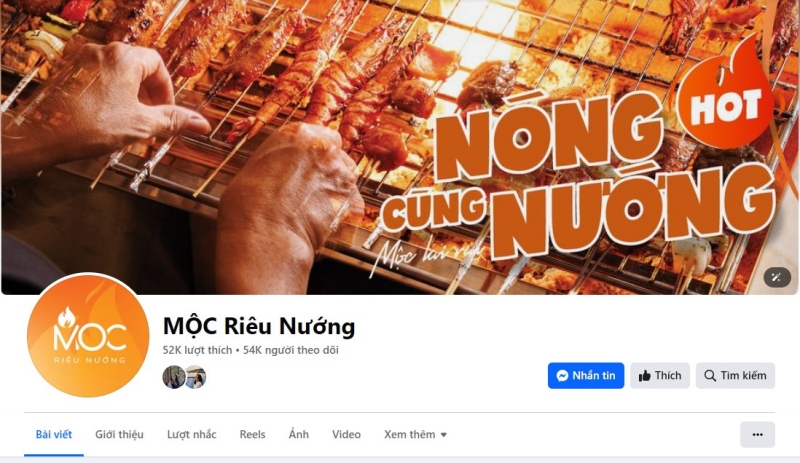800x463 pixels.
Task: Go to the Lượt nhắc tab
Action: [x=191, y=434]
